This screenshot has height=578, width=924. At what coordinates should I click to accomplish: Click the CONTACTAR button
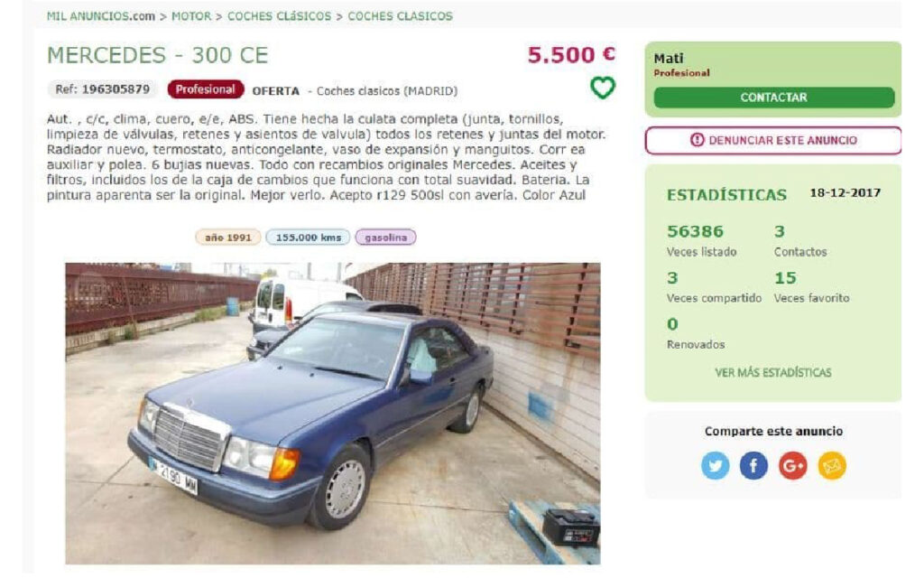coord(773,98)
